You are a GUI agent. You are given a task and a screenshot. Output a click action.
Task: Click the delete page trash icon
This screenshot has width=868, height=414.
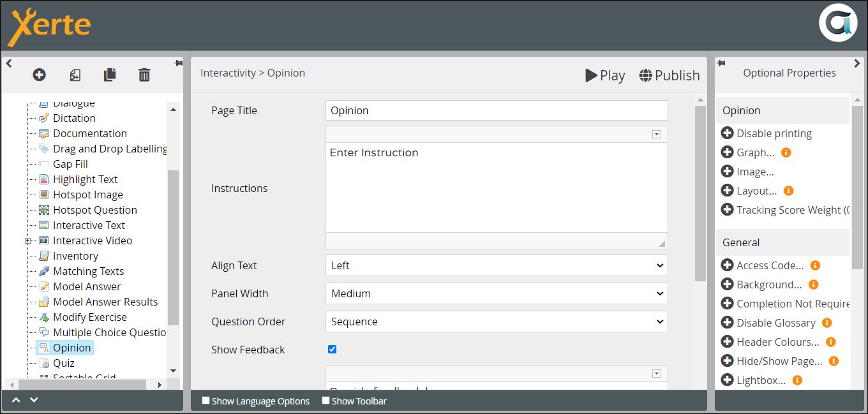(x=144, y=75)
